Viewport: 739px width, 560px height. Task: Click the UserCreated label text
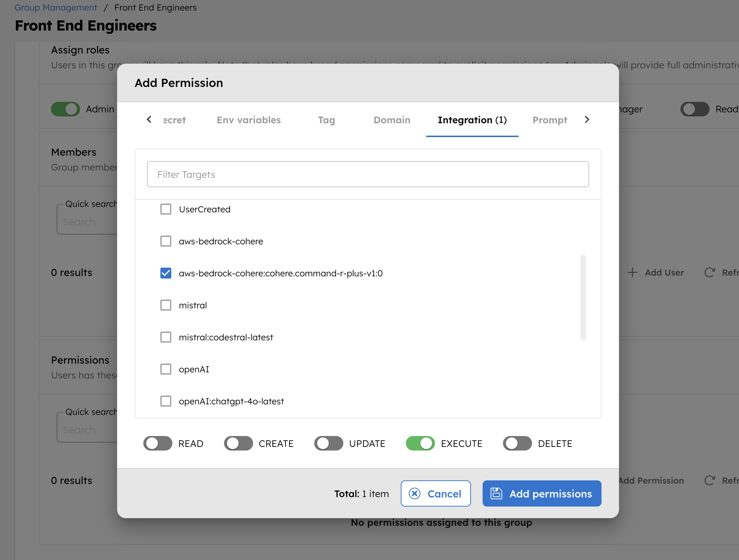(205, 209)
